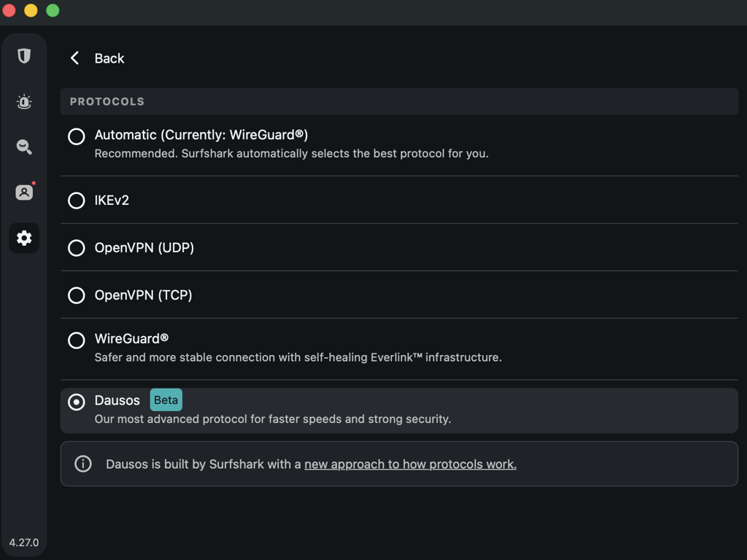The image size is (747, 560).
Task: Choose the OpenVPN (TCP) radio button
Action: pyautogui.click(x=76, y=295)
